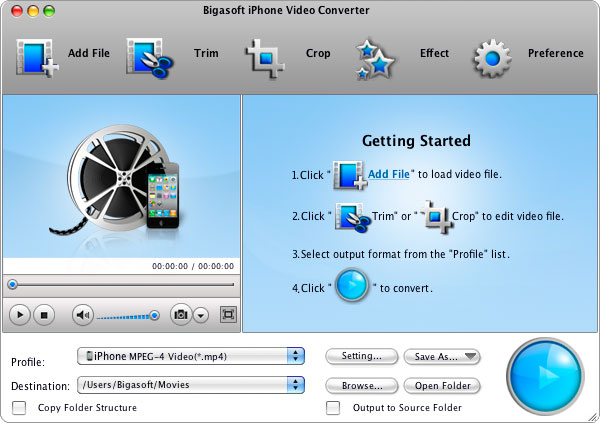Click the red close window button
This screenshot has height=423, width=600.
pyautogui.click(x=17, y=11)
